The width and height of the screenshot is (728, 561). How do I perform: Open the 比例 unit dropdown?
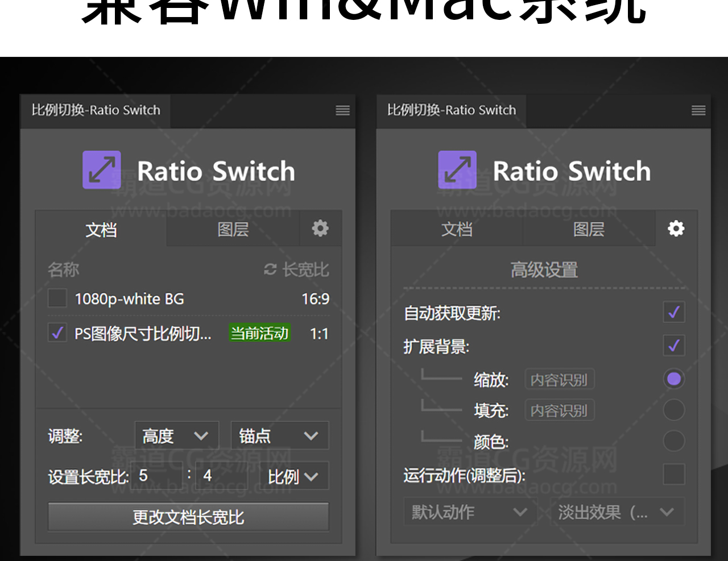[294, 476]
